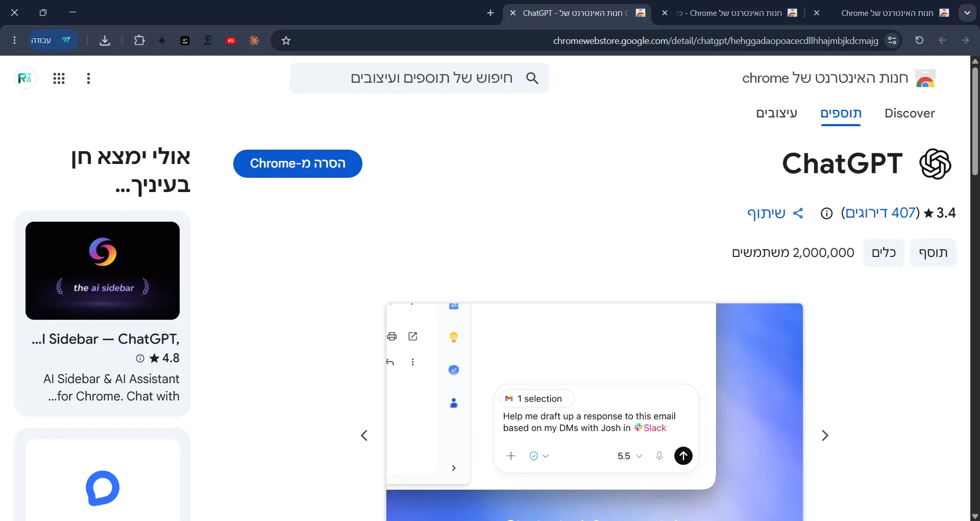Screen dimensions: 980x521
Task: Click the תוסף category chip
Action: click(x=933, y=253)
